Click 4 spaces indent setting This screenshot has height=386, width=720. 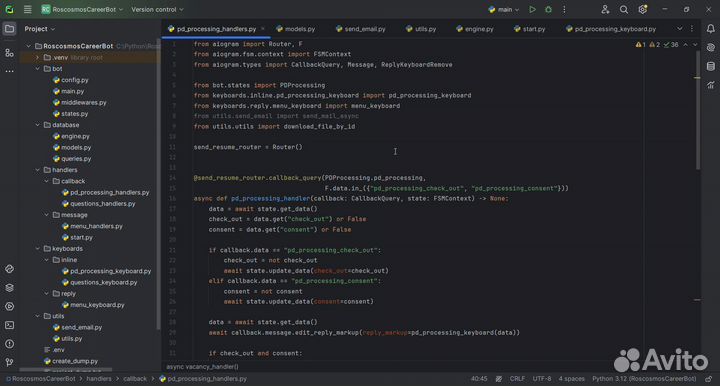572,379
